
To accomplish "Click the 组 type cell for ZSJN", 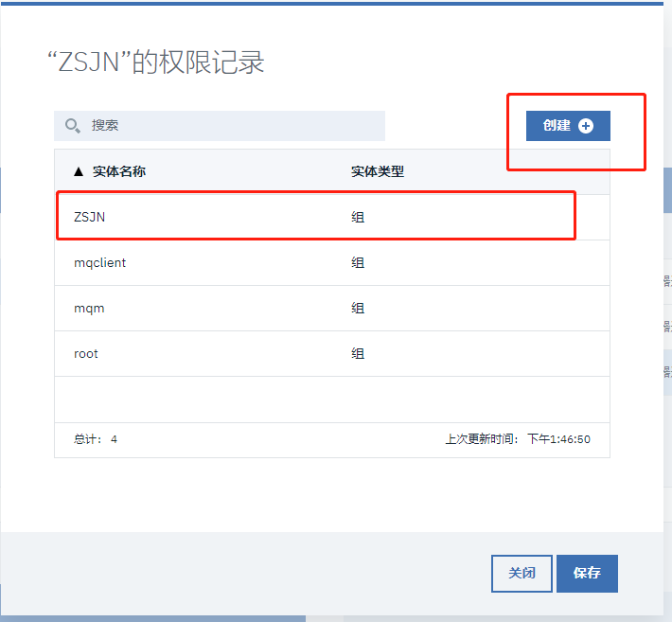I will (x=358, y=217).
